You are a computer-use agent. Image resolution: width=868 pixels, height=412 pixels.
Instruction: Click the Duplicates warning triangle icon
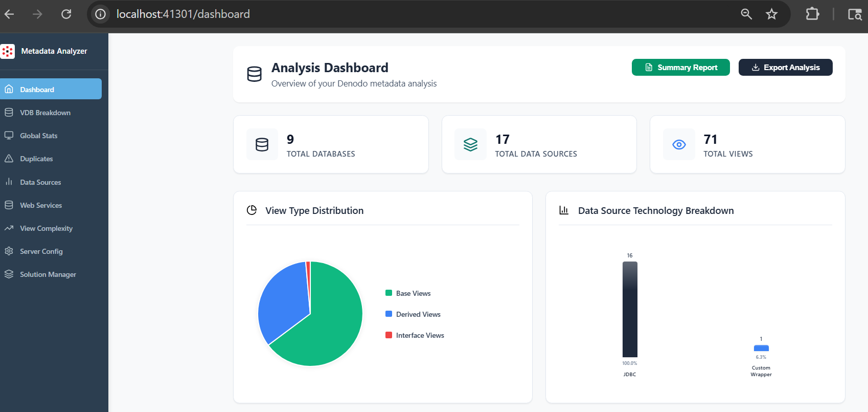(9, 158)
